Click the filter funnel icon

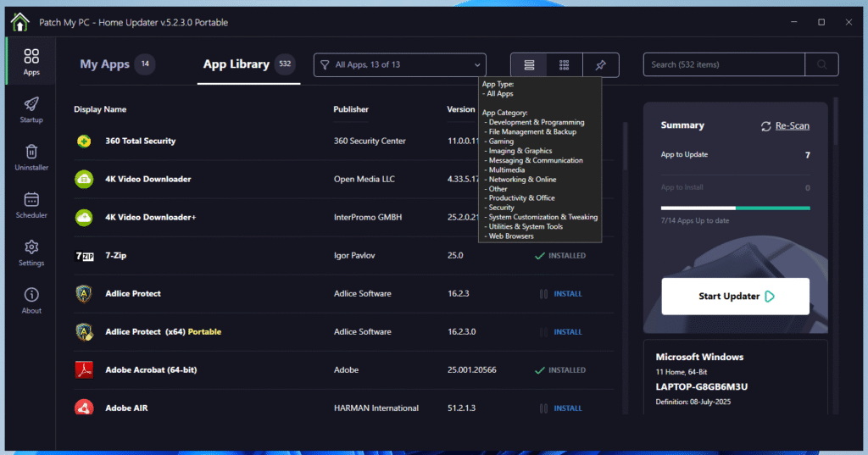pos(325,64)
